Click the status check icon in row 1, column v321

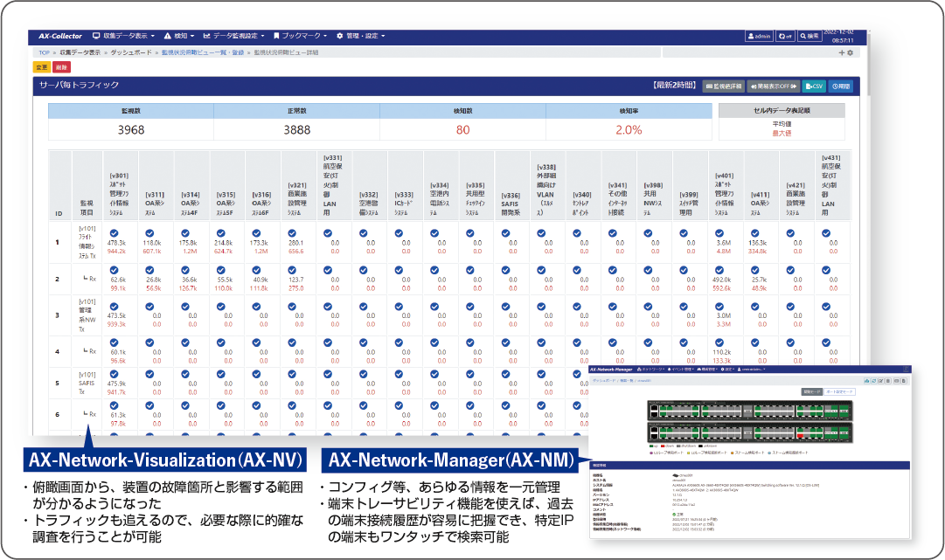292,233
